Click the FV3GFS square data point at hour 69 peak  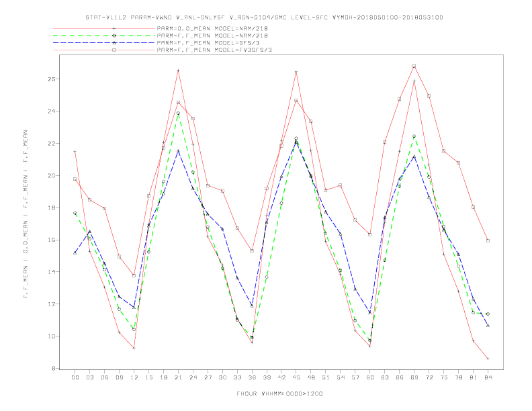point(414,66)
